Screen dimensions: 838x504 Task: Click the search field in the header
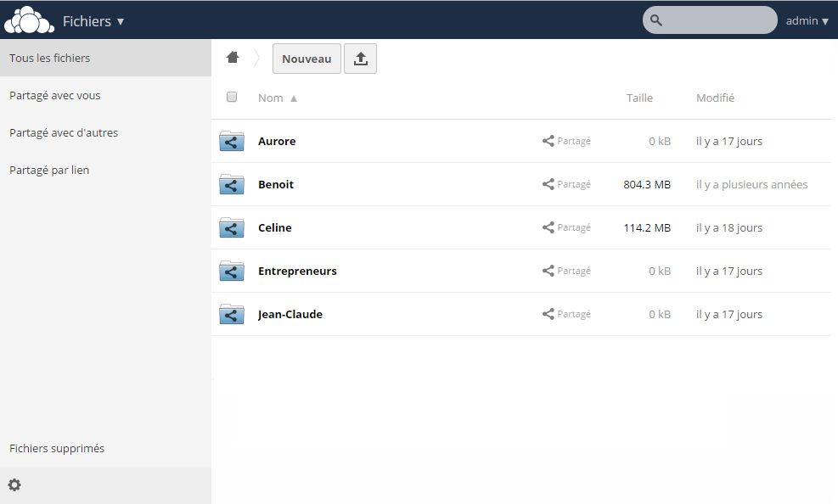[710, 20]
